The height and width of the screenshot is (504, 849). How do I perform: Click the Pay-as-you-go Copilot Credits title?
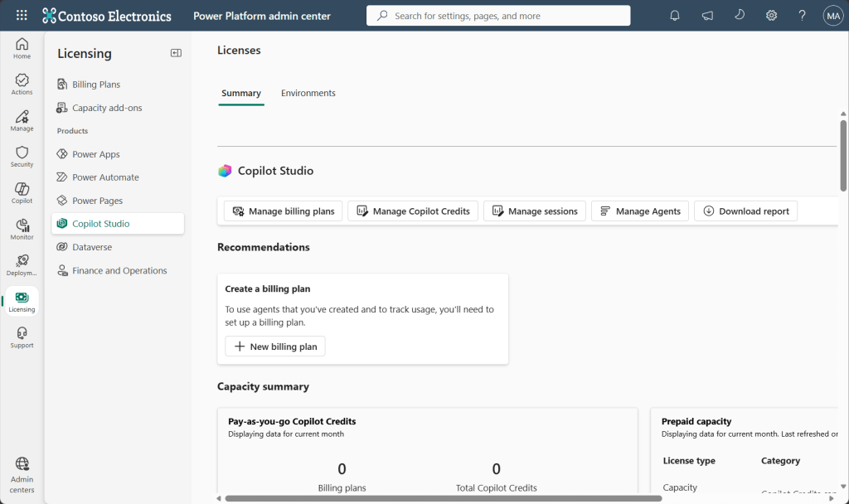pos(292,421)
